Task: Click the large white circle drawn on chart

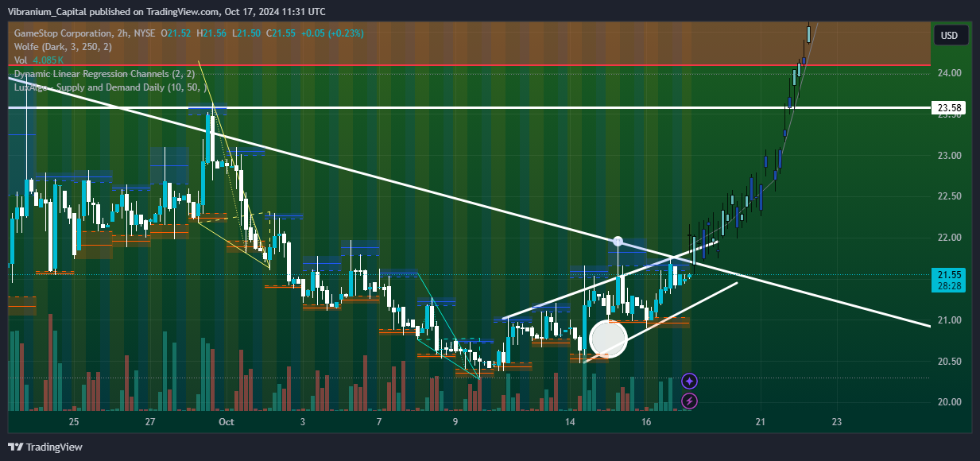Action: (x=608, y=338)
